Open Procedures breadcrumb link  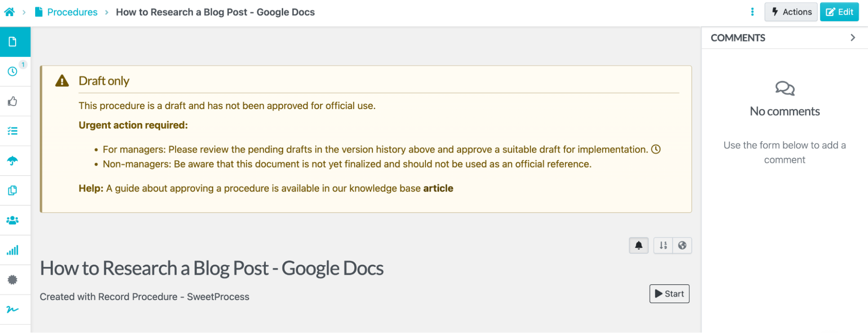(x=72, y=12)
